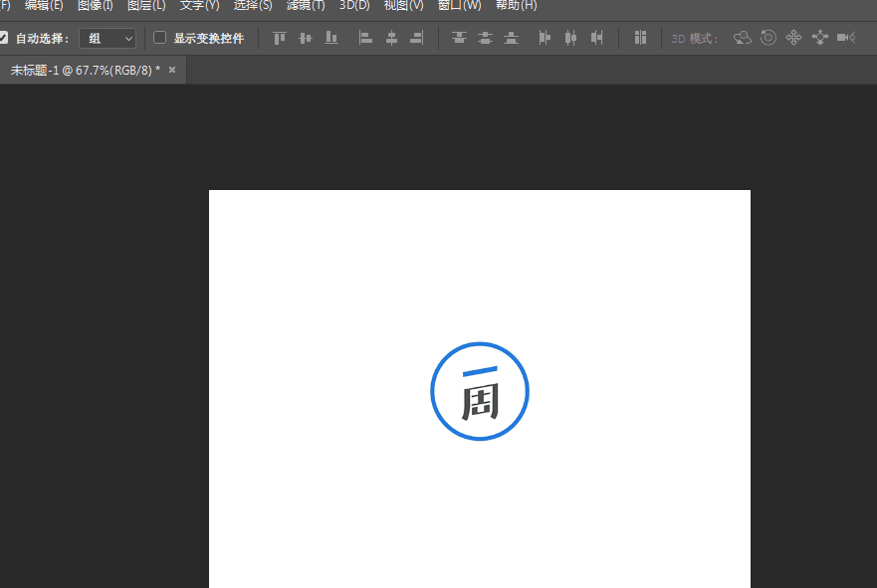Switch to 未标题-1 document tab
This screenshot has width=877, height=588.
point(85,71)
